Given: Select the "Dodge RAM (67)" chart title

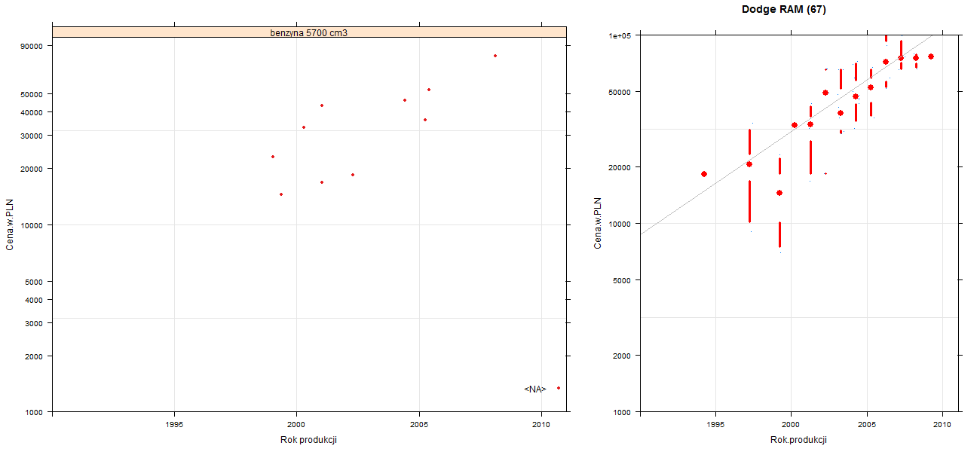Looking at the screenshot, I should (785, 10).
